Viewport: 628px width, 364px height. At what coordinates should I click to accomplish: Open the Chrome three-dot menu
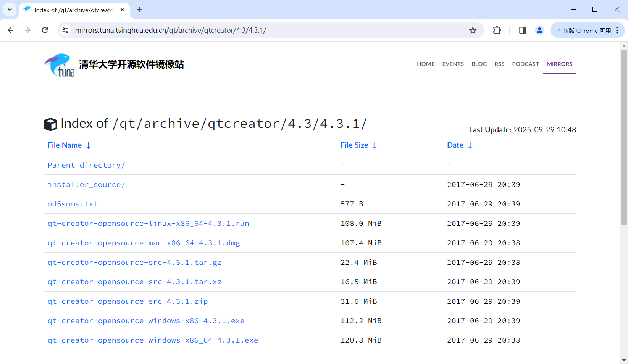click(617, 30)
